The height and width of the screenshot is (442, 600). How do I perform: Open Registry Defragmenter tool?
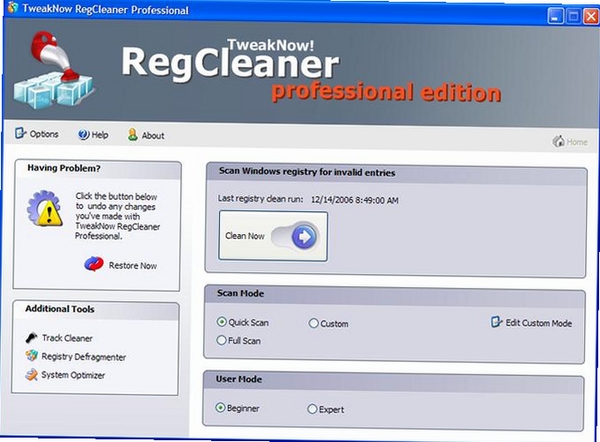pyautogui.click(x=84, y=357)
